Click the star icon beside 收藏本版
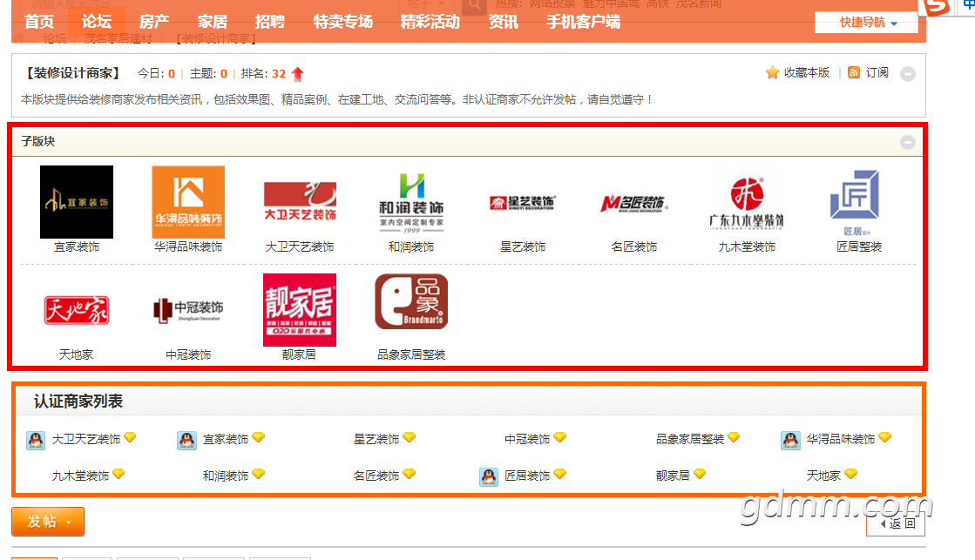The height and width of the screenshot is (560, 975). coord(772,72)
